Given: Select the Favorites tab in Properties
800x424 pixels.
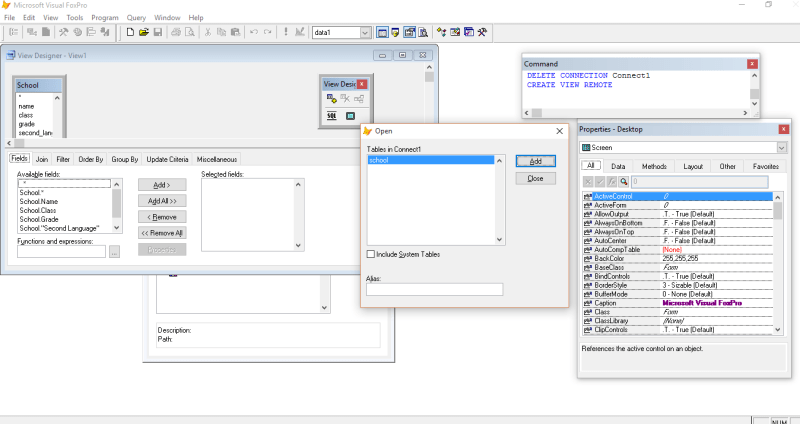Looking at the screenshot, I should [x=766, y=166].
